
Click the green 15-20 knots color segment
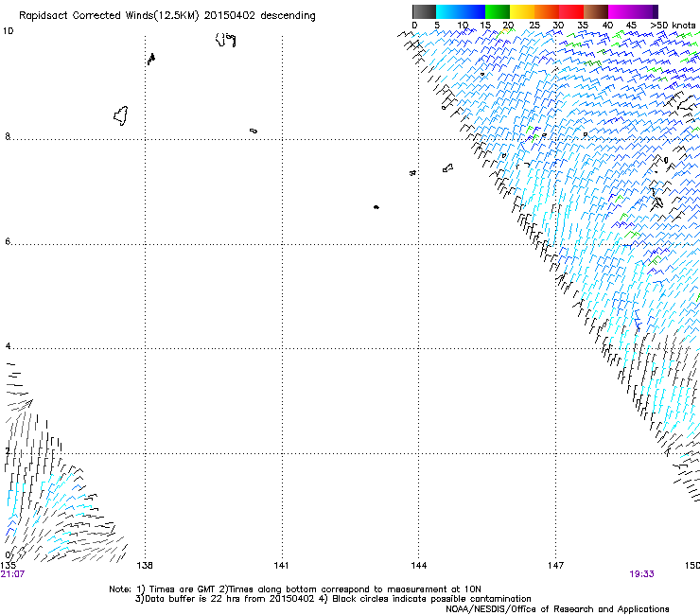(x=498, y=11)
